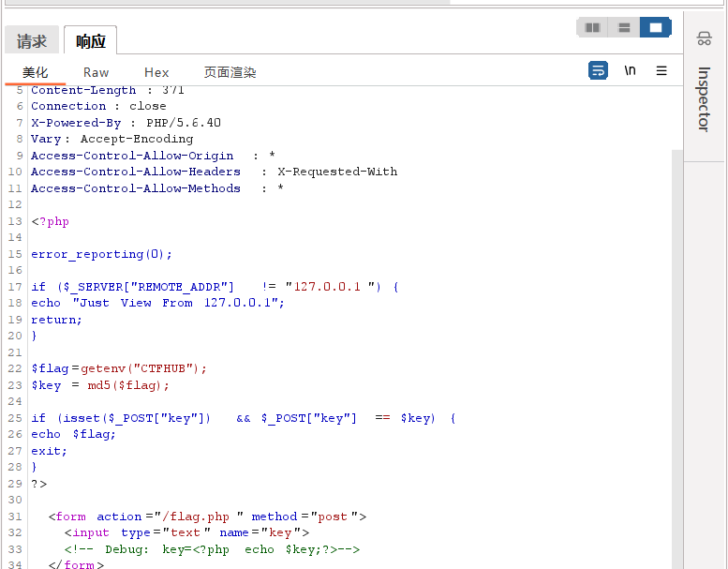
Task: Toggle the \n non-printable characters display
Action: [x=630, y=70]
